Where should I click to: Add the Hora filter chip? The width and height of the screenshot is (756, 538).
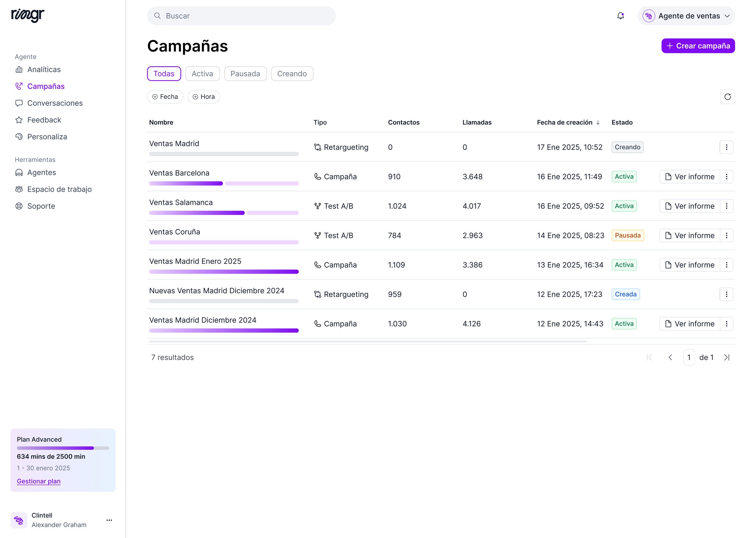[x=204, y=97]
